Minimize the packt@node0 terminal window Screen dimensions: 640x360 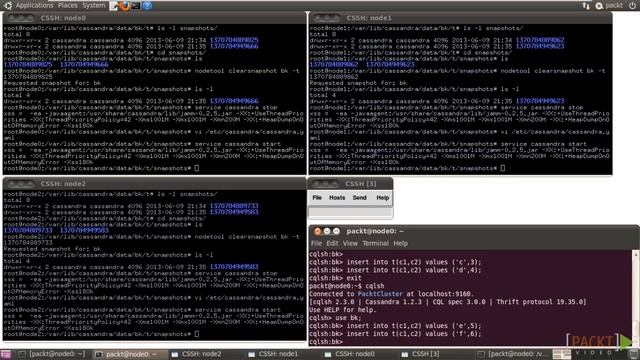(327, 231)
